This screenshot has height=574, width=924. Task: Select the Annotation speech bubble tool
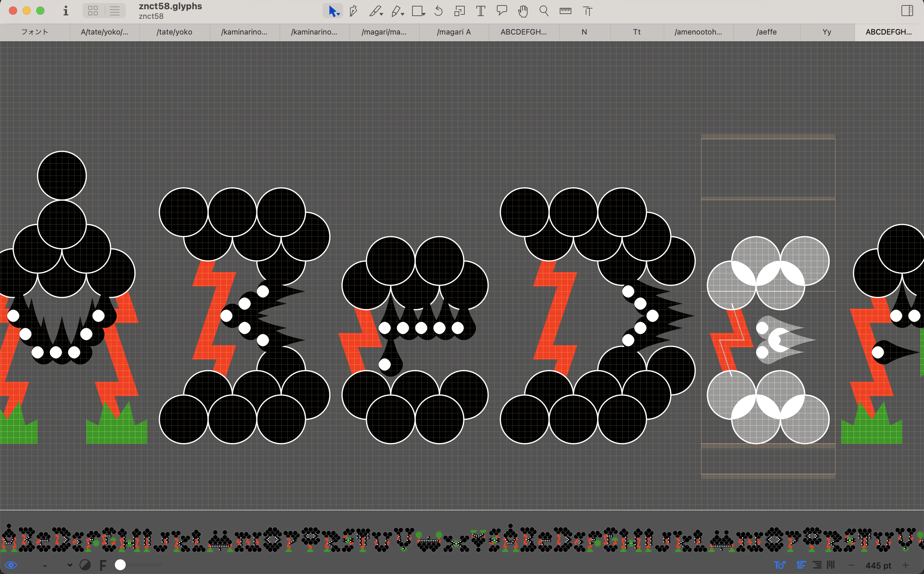tap(502, 11)
